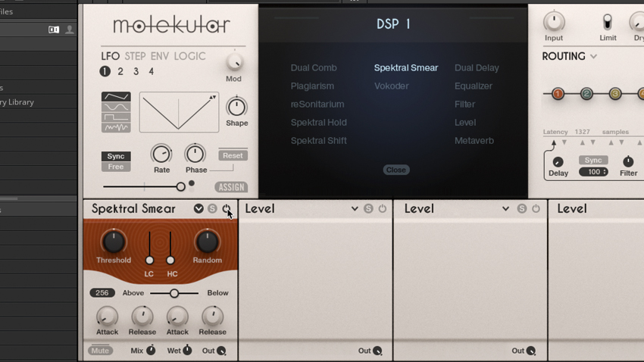
Task: Switch to the LFO modulator tab
Action: tap(111, 56)
